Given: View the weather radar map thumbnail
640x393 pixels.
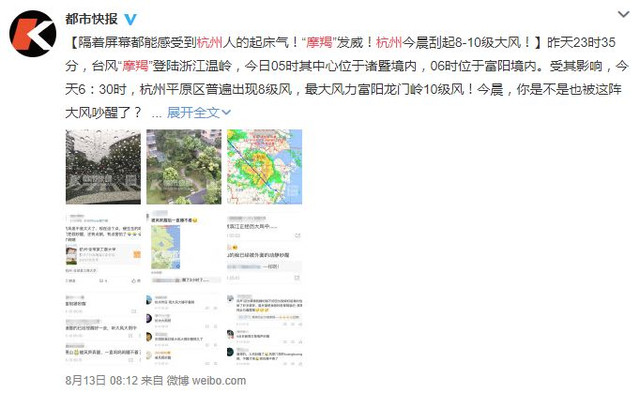Looking at the screenshot, I should [x=264, y=167].
